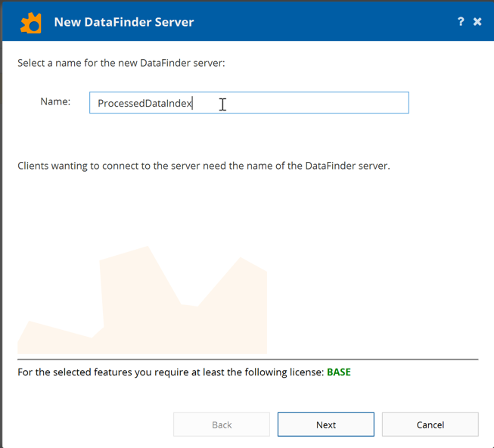Click the "Name:" label
Viewport: 494px width, 448px height.
55,101
